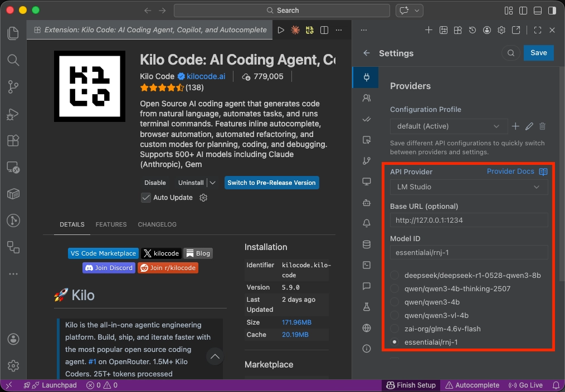Open Source Control view
Image resolution: width=565 pixels, height=392 pixels.
click(x=13, y=87)
